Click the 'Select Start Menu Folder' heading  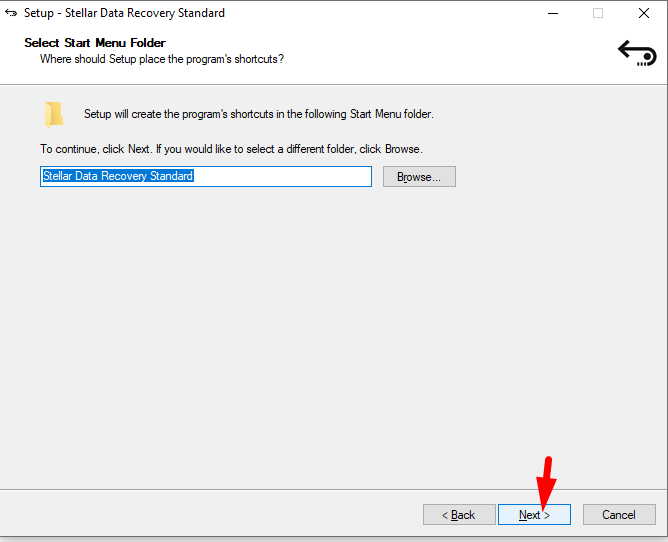[95, 43]
